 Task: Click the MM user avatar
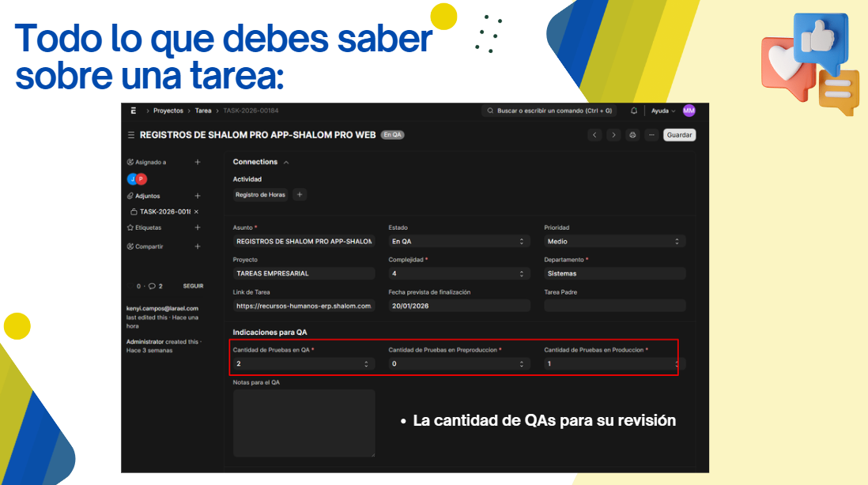click(x=689, y=111)
